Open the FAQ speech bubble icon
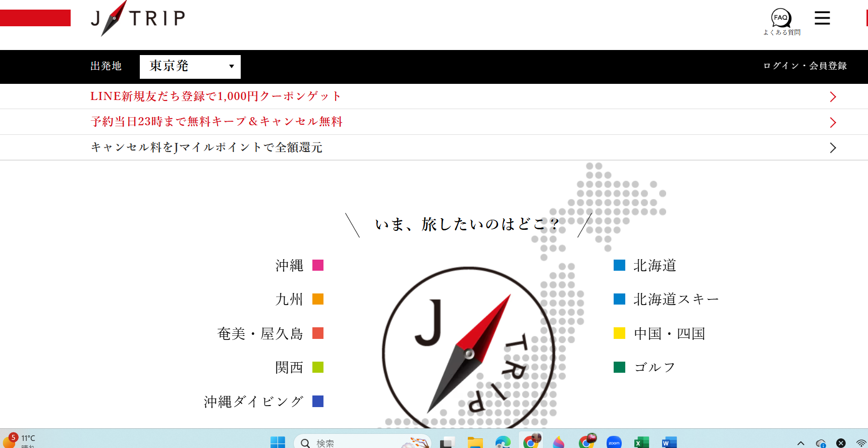The height and width of the screenshot is (448, 868). (x=781, y=19)
